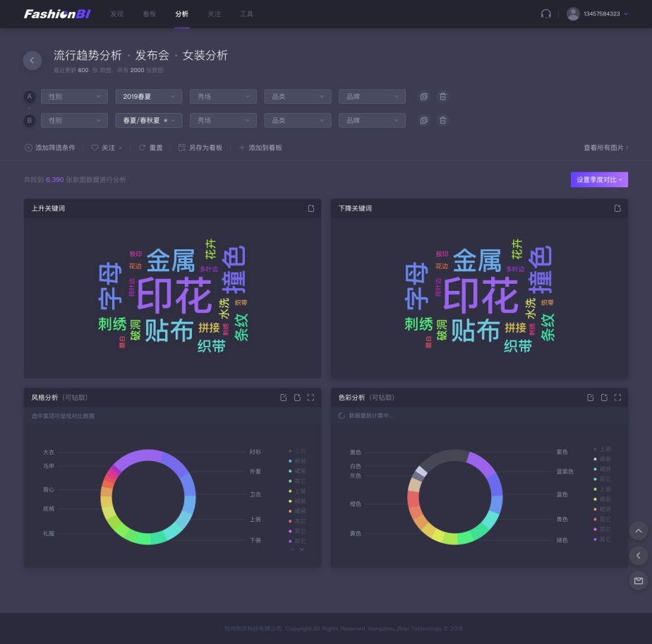Go to next legend page in 风格分析

(302, 549)
